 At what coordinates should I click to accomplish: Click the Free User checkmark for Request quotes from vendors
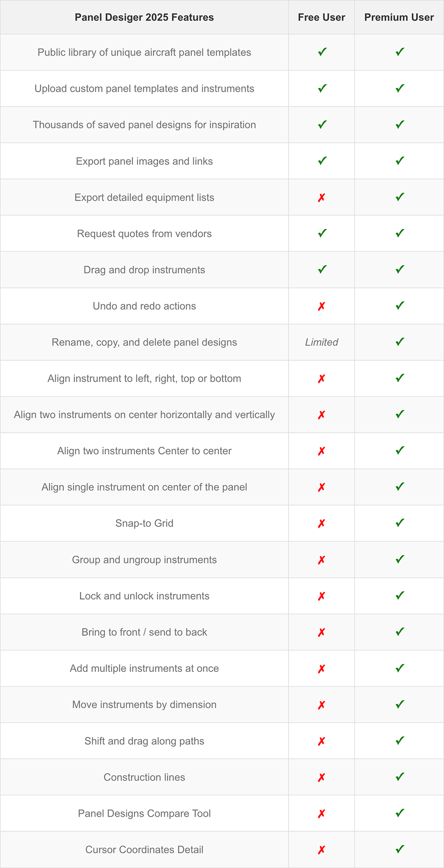click(x=322, y=233)
